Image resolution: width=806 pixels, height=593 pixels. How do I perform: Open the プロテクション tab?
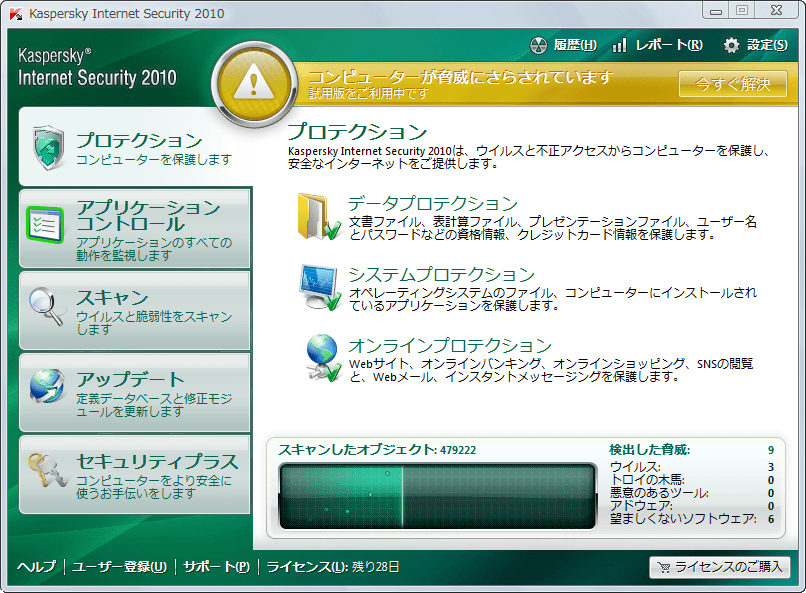[x=136, y=147]
